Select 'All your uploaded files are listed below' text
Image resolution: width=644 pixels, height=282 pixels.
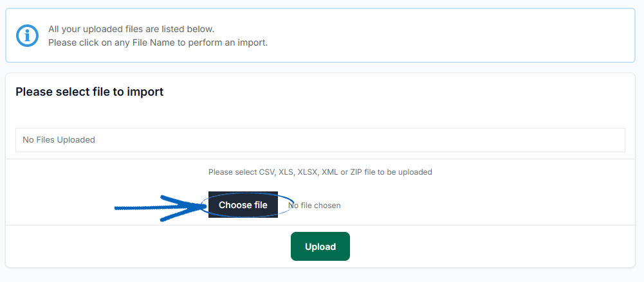click(x=131, y=30)
